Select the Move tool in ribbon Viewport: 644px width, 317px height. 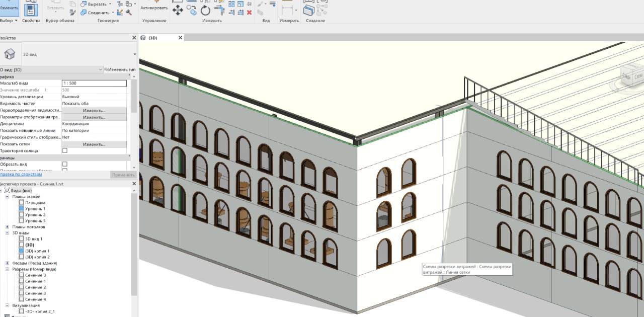click(178, 10)
